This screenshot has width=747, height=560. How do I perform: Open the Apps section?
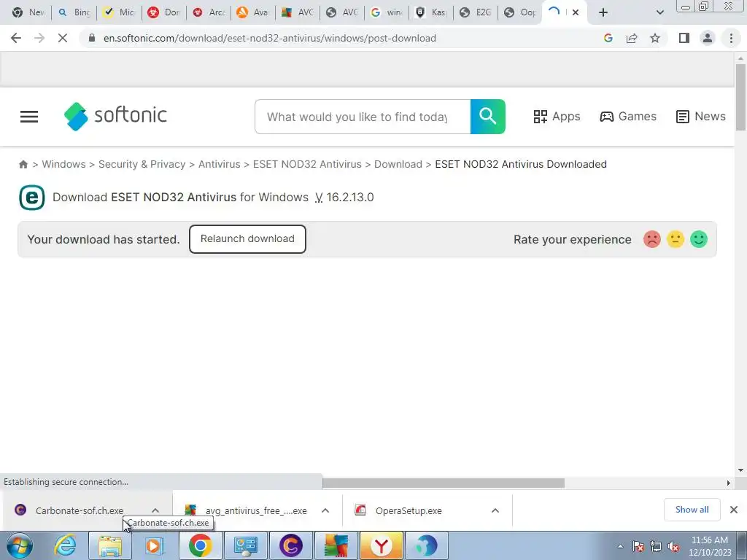(x=557, y=117)
